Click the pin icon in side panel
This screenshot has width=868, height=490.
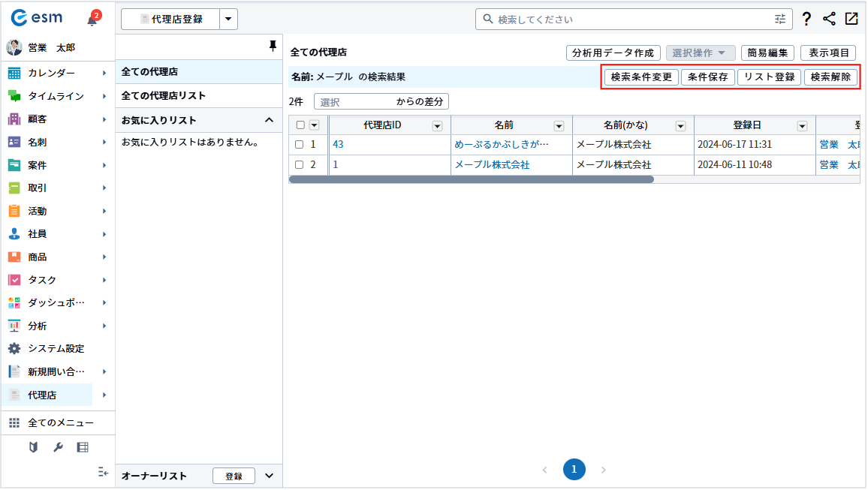point(273,47)
